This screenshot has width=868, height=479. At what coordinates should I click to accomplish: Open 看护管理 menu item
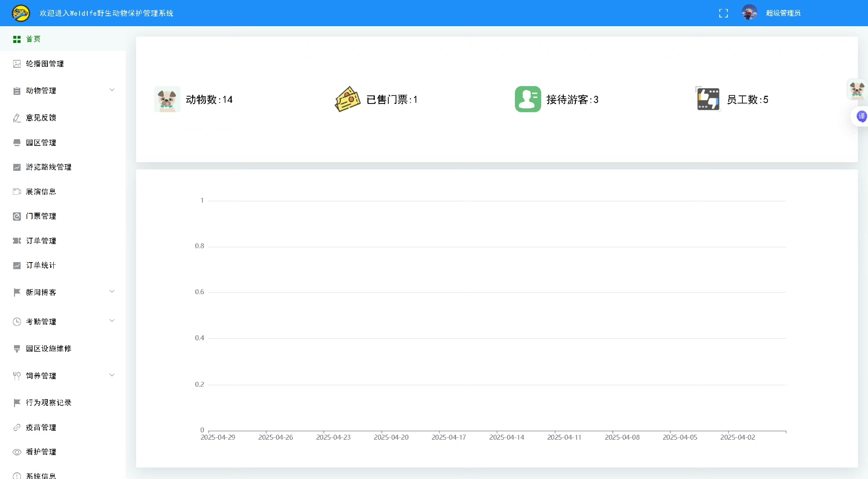click(63, 452)
